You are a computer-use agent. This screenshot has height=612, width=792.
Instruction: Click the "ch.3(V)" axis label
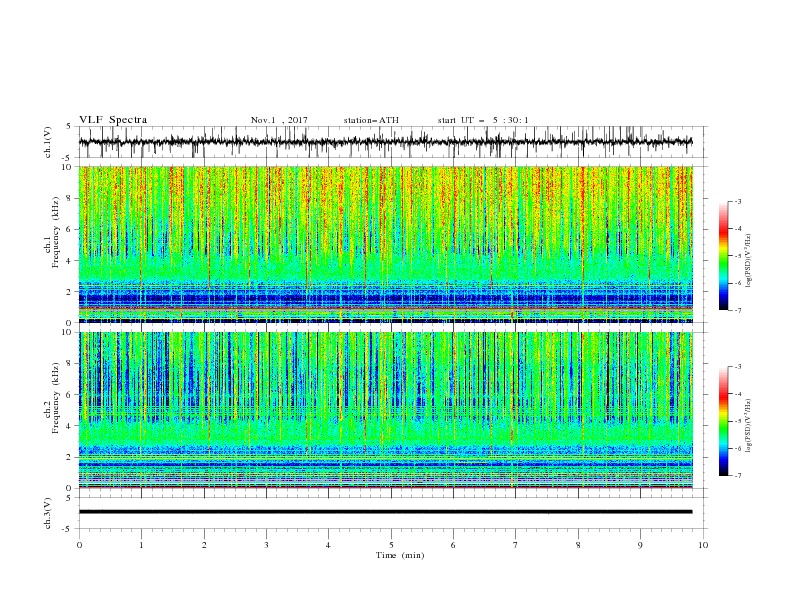(48, 513)
